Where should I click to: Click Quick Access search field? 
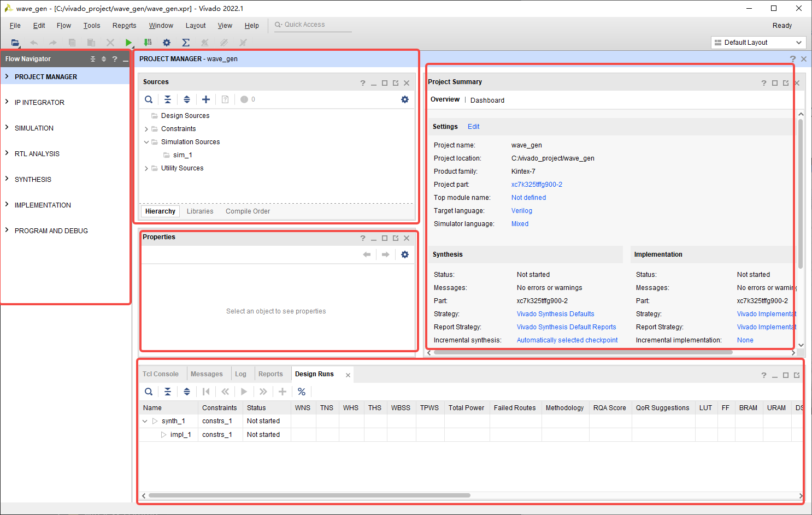point(313,25)
